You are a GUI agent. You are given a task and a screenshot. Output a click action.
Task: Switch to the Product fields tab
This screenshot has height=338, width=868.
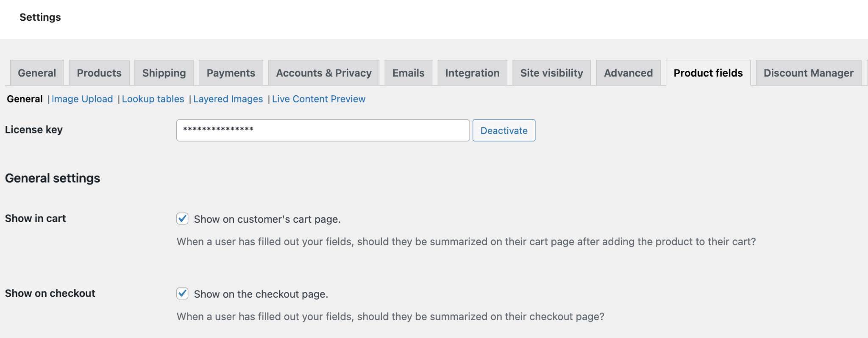coord(708,72)
